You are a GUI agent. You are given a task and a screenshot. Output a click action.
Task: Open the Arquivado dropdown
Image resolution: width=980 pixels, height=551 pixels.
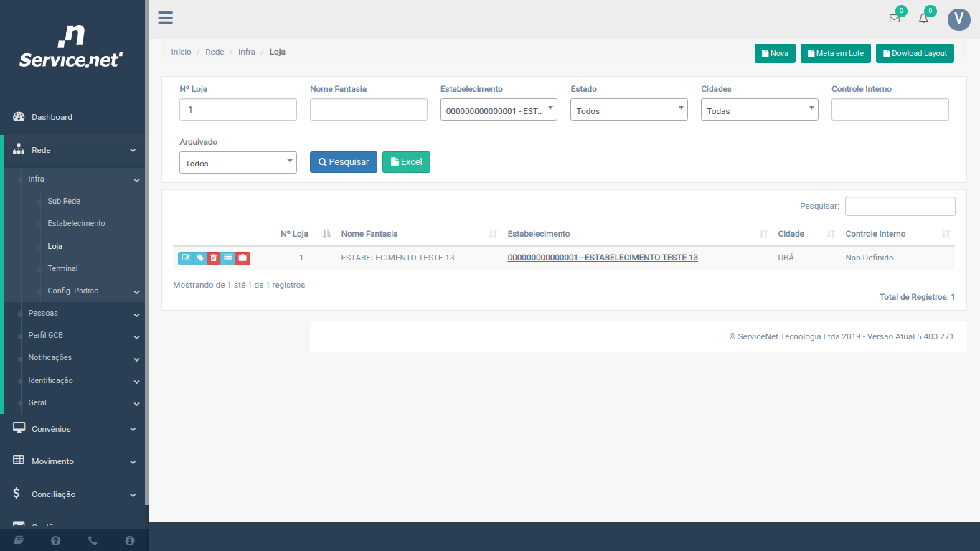[237, 163]
